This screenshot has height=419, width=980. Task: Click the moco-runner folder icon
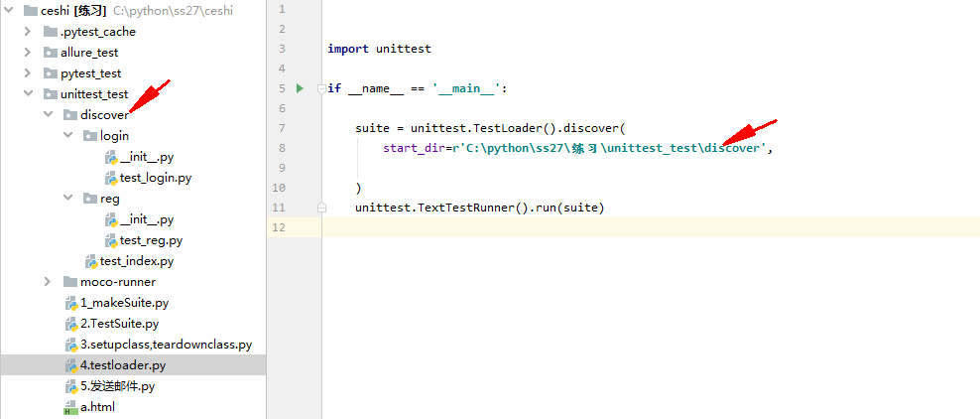[70, 281]
